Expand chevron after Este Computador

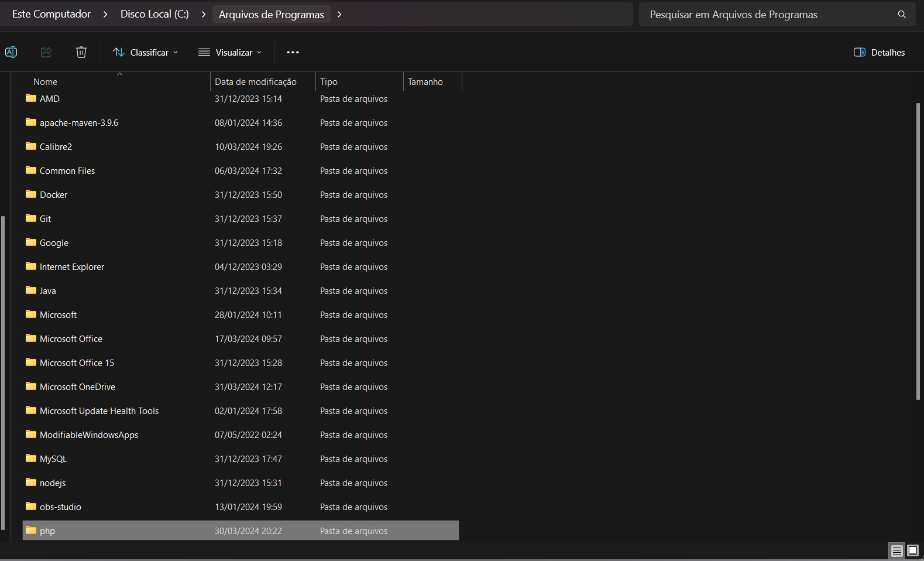105,14
